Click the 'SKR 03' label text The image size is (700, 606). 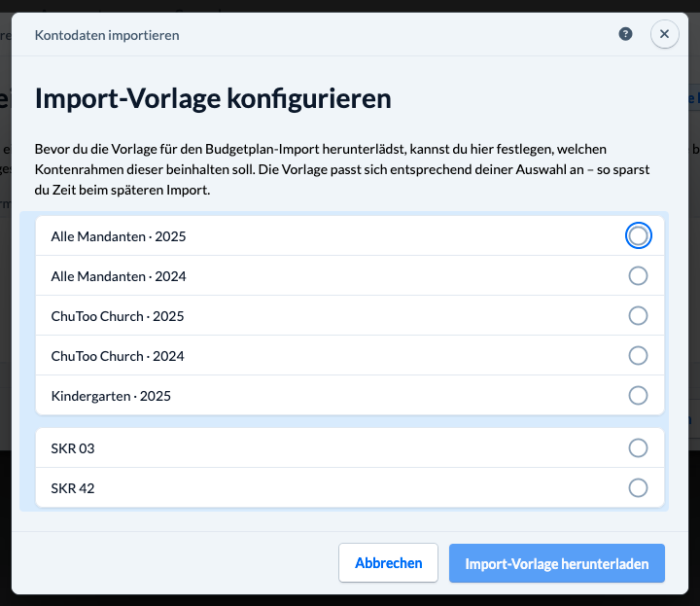click(x=73, y=448)
